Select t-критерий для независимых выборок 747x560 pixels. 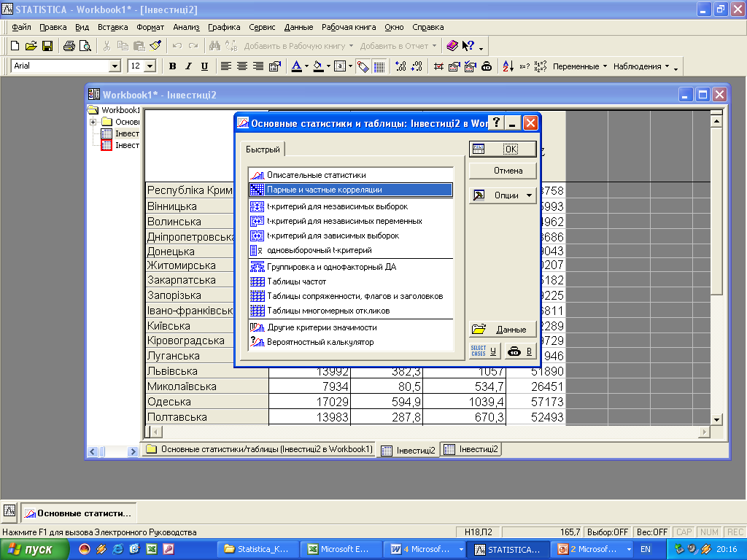tap(351, 206)
